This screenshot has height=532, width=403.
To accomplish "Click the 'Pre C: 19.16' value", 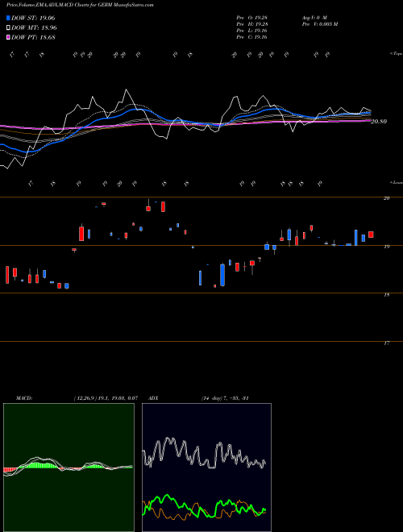I will 252,37.
